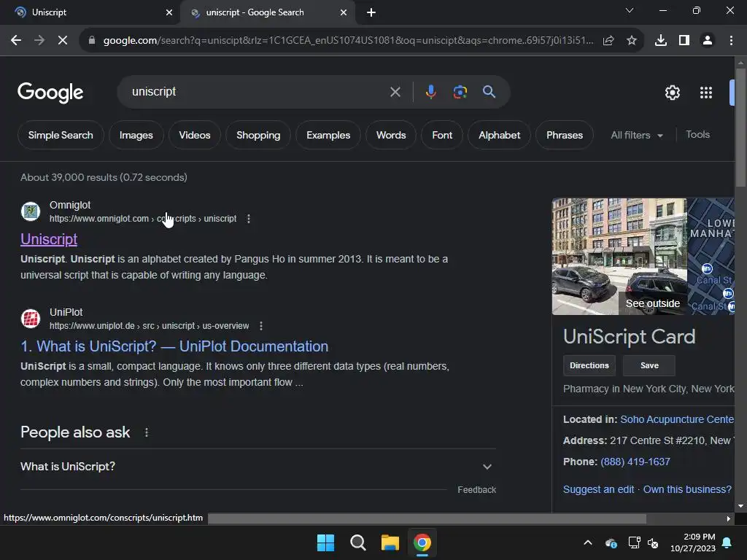Image resolution: width=747 pixels, height=560 pixels.
Task: Apply the Examples filter chip
Action: (328, 135)
